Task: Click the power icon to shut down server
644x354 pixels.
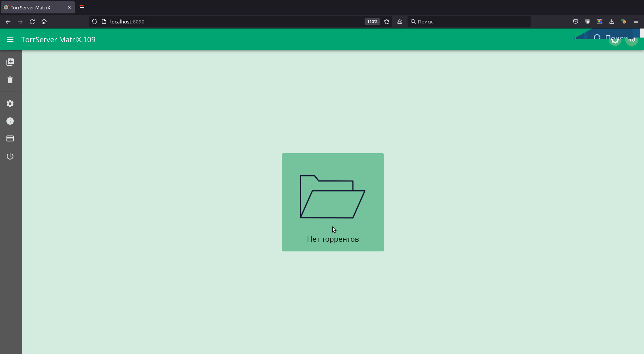Action: (x=10, y=156)
